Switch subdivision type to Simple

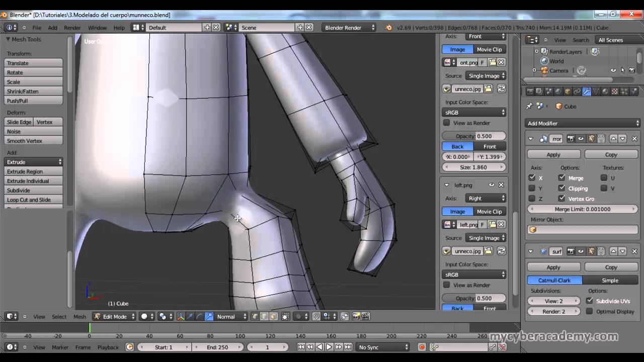click(610, 280)
